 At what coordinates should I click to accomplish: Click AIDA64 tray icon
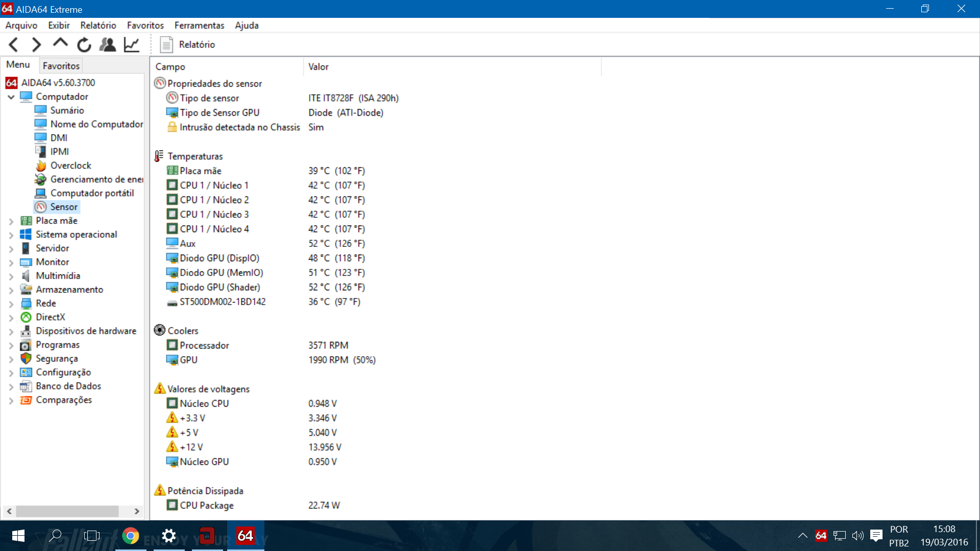[821, 536]
